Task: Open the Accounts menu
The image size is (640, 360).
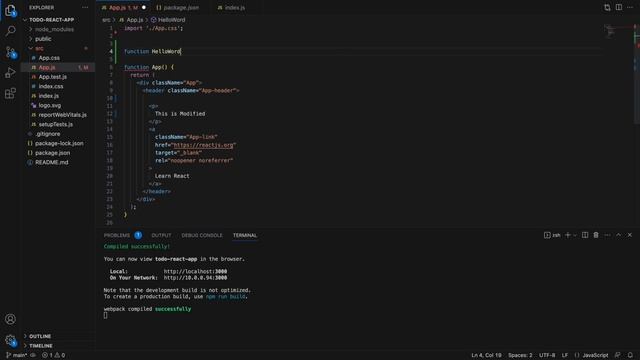Action: tap(10, 319)
